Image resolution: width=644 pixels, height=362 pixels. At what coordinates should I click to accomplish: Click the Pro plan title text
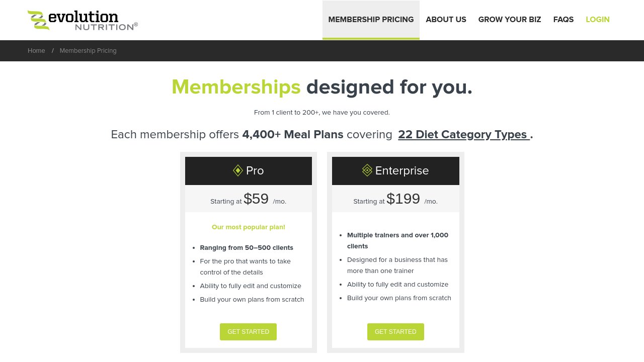pyautogui.click(x=255, y=171)
